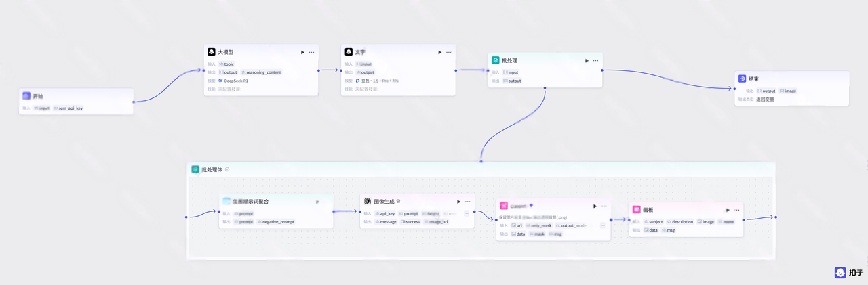Open the more options menu on 大模型 node

pos(312,52)
